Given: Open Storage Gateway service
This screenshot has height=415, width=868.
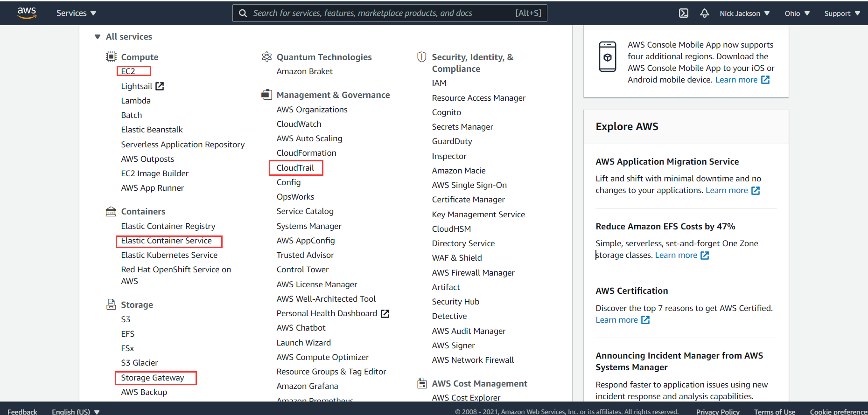Looking at the screenshot, I should (x=153, y=378).
